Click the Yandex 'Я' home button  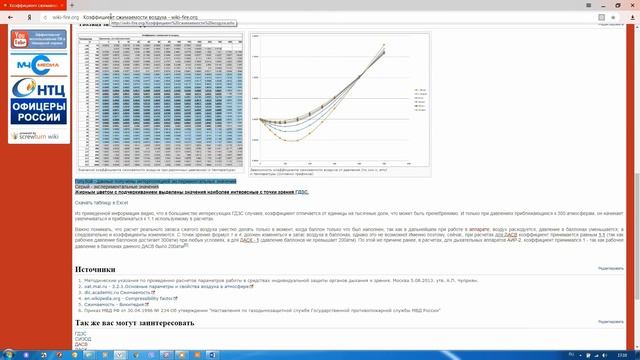point(29,18)
